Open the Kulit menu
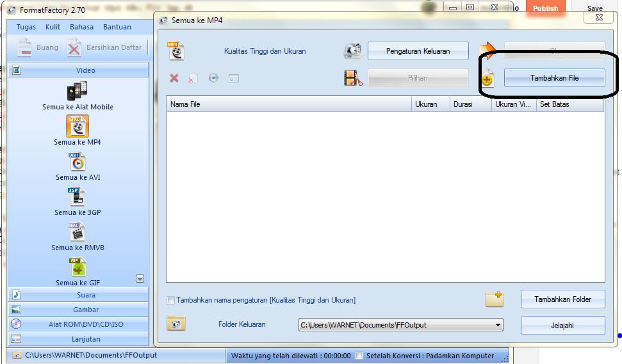This screenshot has width=622, height=364. [53, 27]
